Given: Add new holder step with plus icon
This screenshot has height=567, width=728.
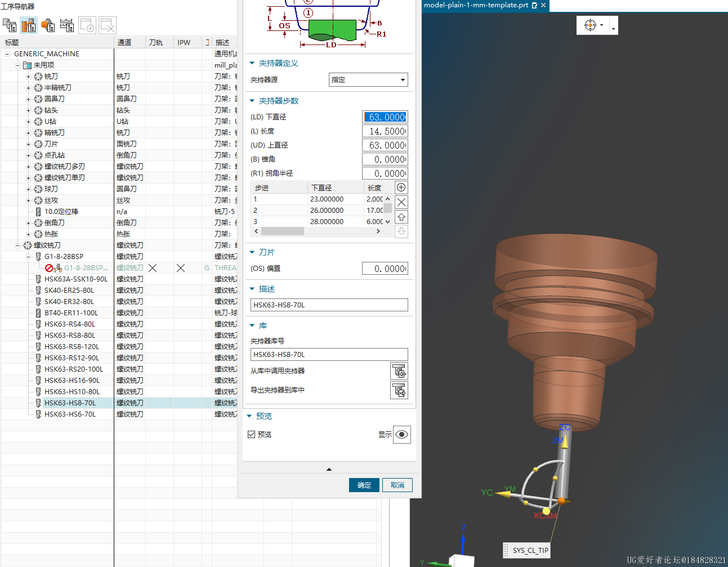Looking at the screenshot, I should coord(401,187).
